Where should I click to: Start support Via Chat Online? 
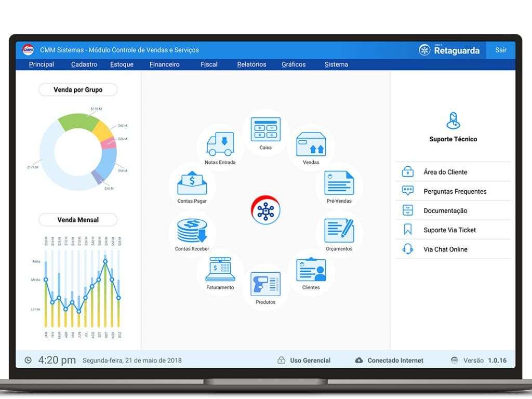pyautogui.click(x=445, y=249)
